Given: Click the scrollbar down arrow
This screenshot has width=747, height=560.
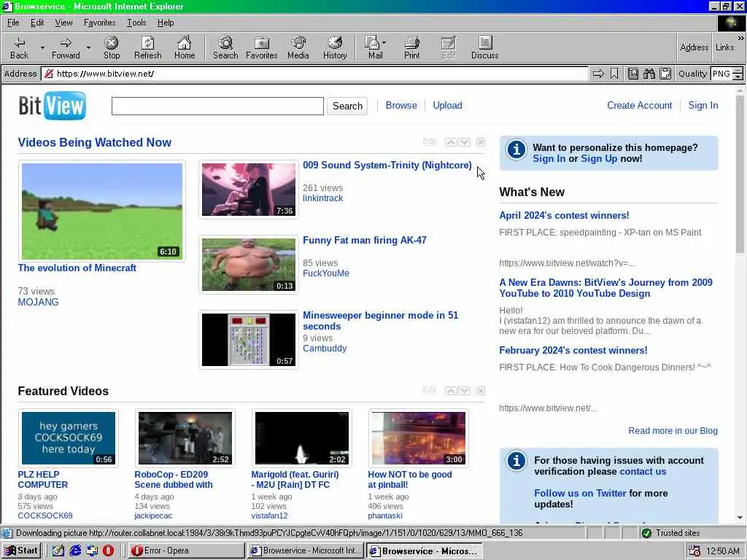Looking at the screenshot, I should pos(740,518).
